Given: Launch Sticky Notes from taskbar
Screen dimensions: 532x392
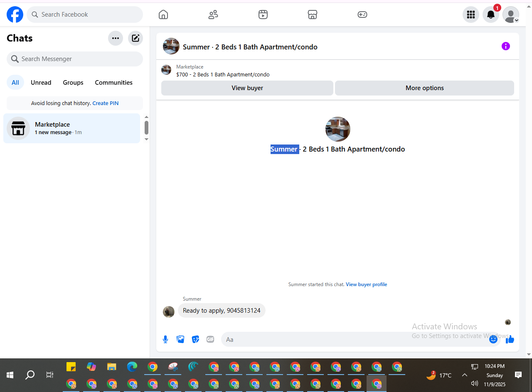Looking at the screenshot, I should 71,367.
